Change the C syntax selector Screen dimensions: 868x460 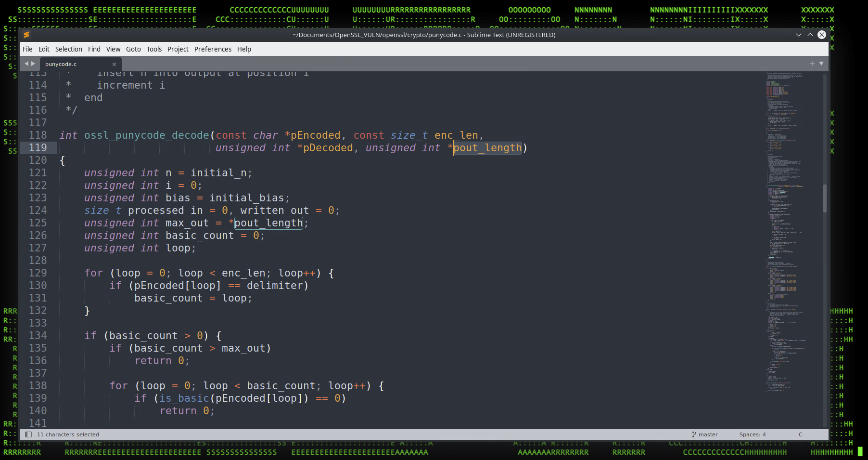(x=801, y=434)
